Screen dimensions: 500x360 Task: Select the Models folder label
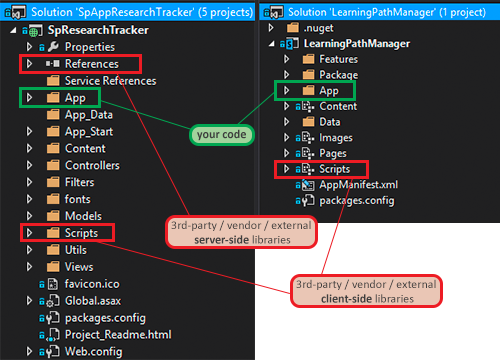83,216
